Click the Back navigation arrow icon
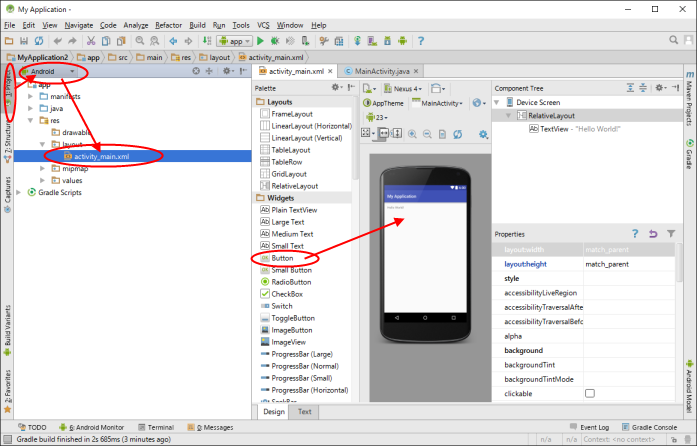 [173, 41]
